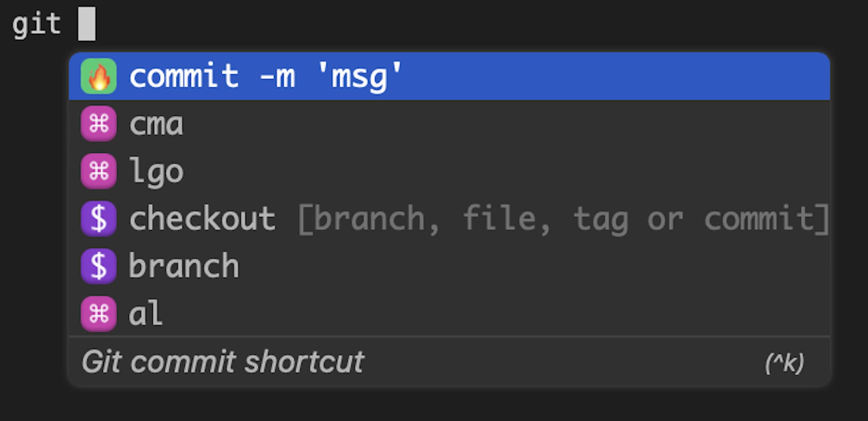868x421 pixels.
Task: Click the divider line above the description footer
Action: (449, 336)
